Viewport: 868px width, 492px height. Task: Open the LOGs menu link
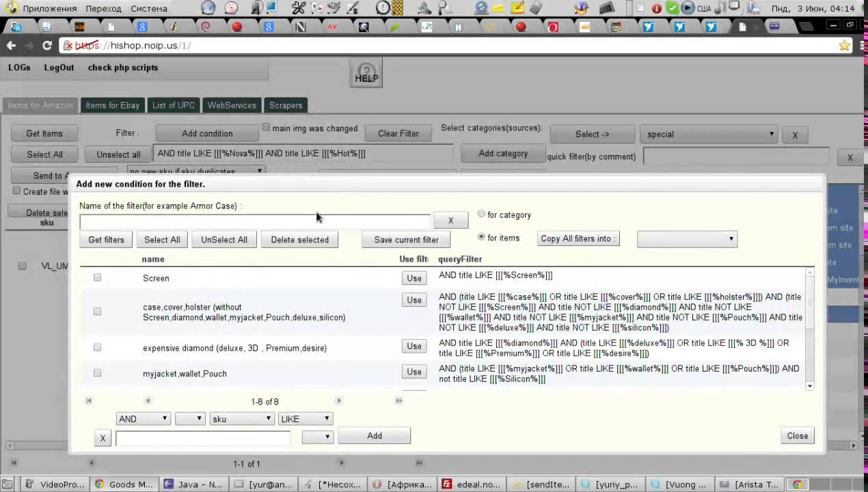(19, 68)
